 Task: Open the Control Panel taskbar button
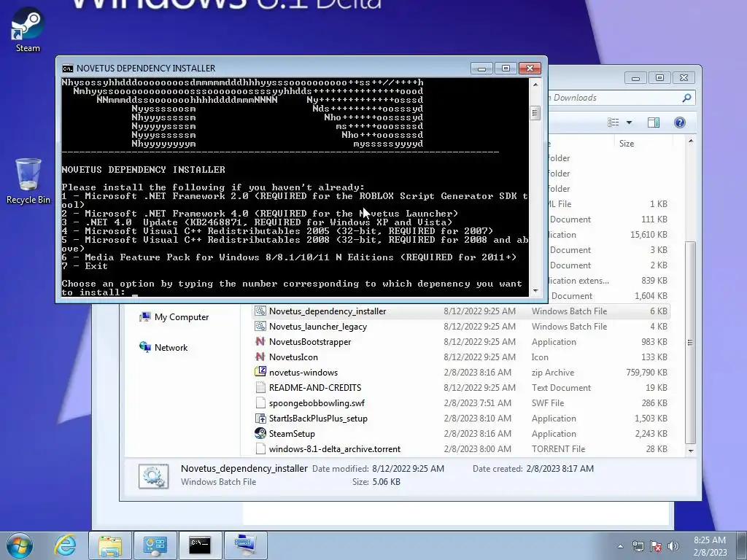(155, 545)
